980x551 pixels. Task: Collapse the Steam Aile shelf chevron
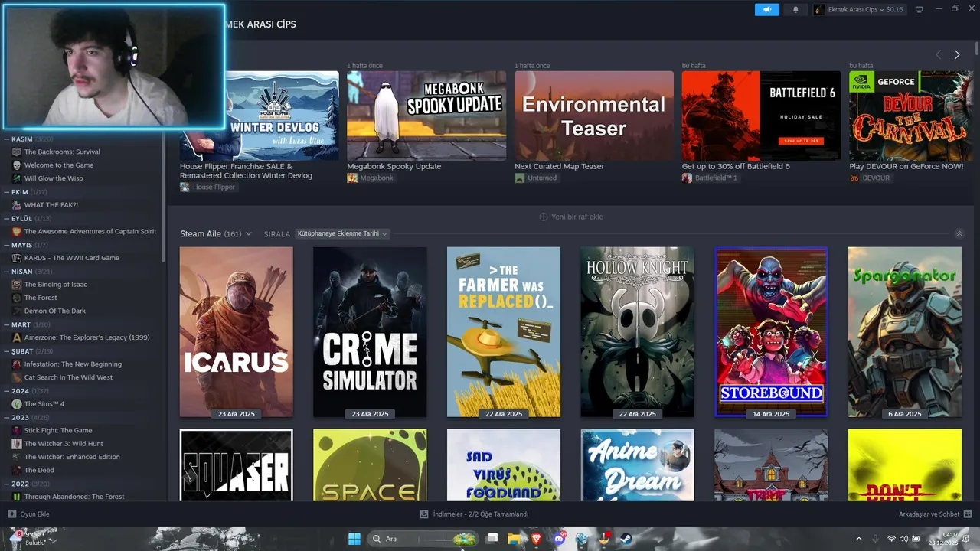pyautogui.click(x=959, y=233)
